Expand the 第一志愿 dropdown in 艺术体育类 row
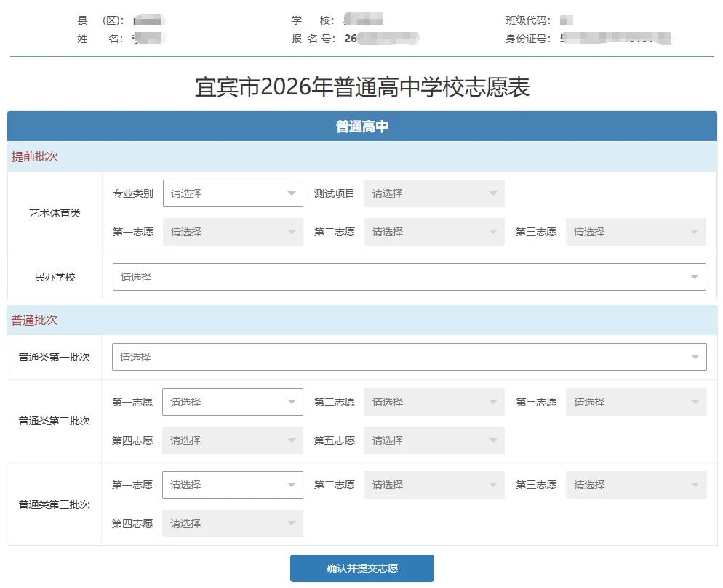Image resolution: width=723 pixels, height=588 pixels. [232, 231]
